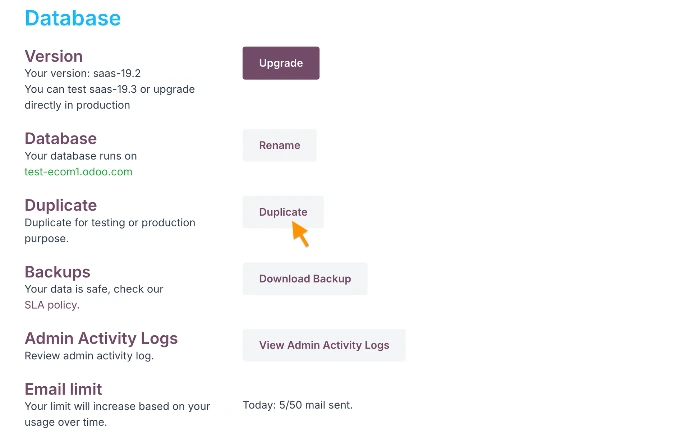This screenshot has width=690, height=438.
Task: Click 'Duplicate for testing or production' description
Action: tap(110, 222)
